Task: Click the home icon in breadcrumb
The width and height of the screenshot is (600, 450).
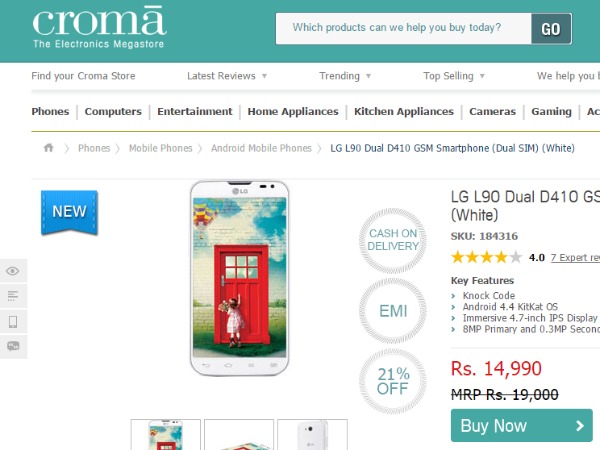Action: coord(48,148)
